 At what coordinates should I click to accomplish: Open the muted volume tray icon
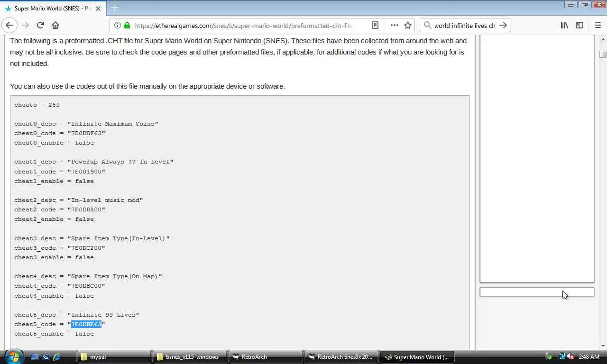(x=570, y=357)
